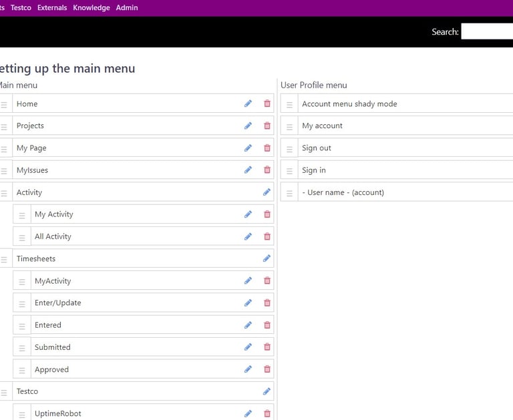Delete the Entered menu item
This screenshot has height=420, width=513.
tap(267, 325)
